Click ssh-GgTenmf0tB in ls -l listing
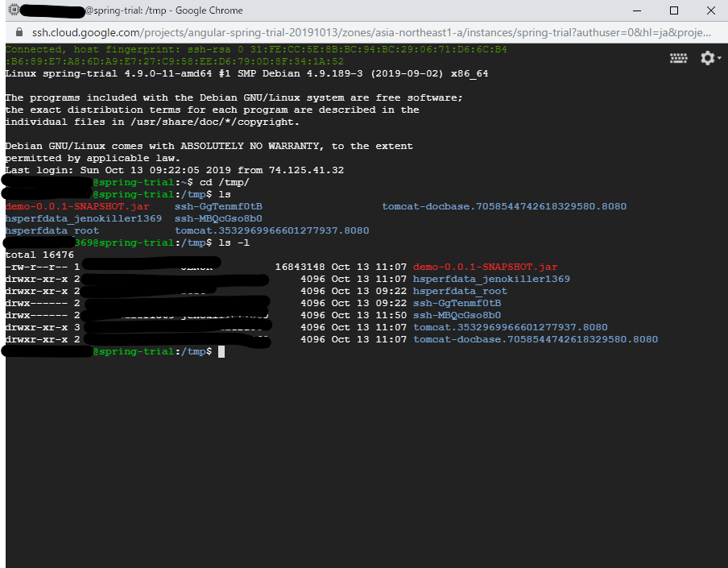The height and width of the screenshot is (568, 728). tap(457, 303)
